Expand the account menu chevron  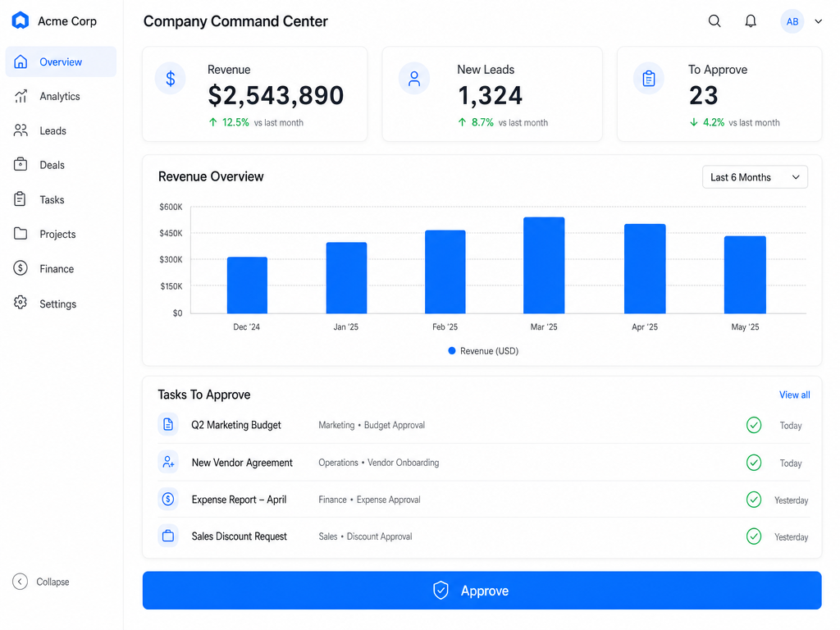pyautogui.click(x=818, y=21)
